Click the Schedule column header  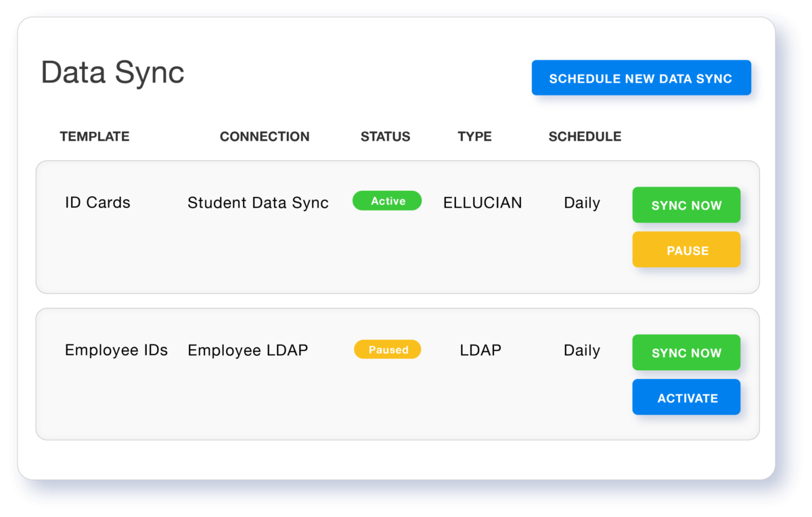pyautogui.click(x=585, y=137)
